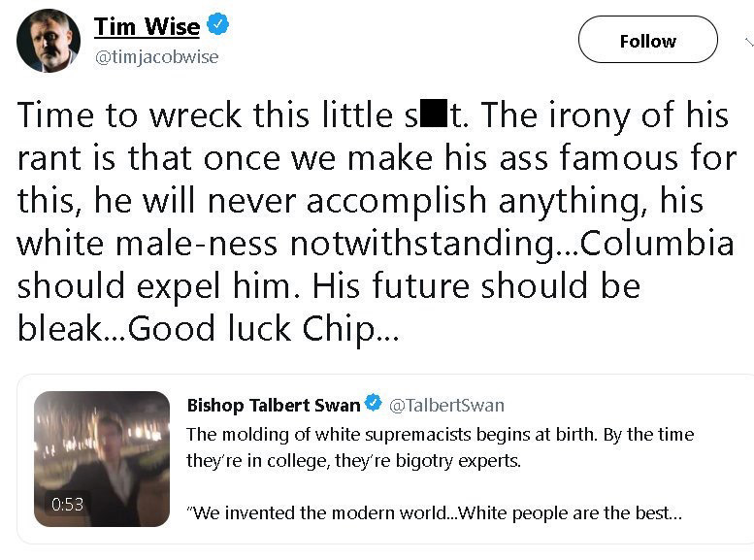The height and width of the screenshot is (560, 754).
Task: Click the line "they're in college, they're bigotry experts"
Action: click(x=354, y=460)
